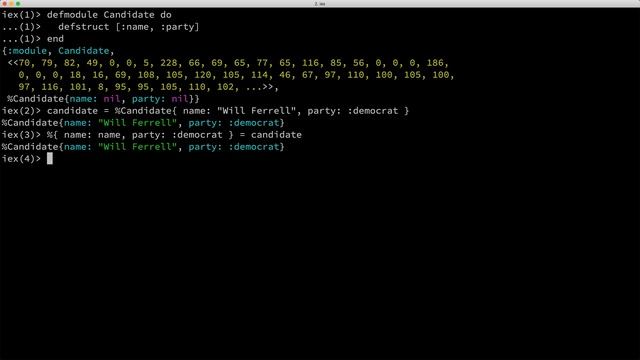640x360 pixels.
Task: Click the green maximize window button
Action: tap(18, 3)
